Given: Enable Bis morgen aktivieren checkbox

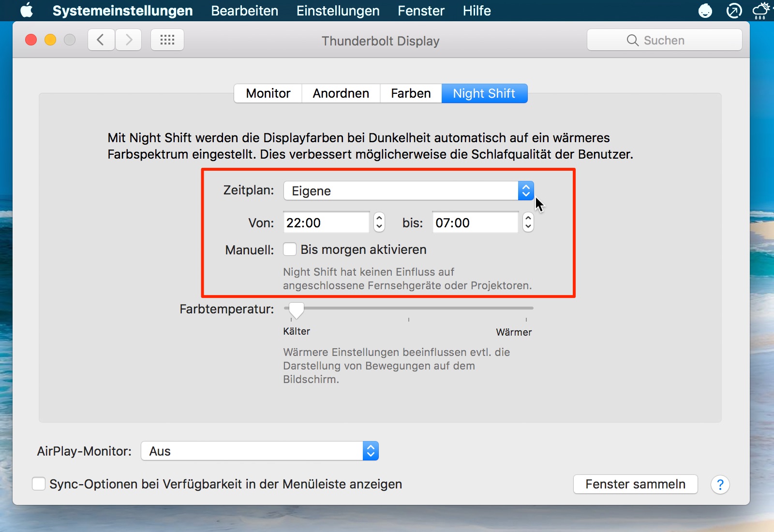Looking at the screenshot, I should (290, 250).
